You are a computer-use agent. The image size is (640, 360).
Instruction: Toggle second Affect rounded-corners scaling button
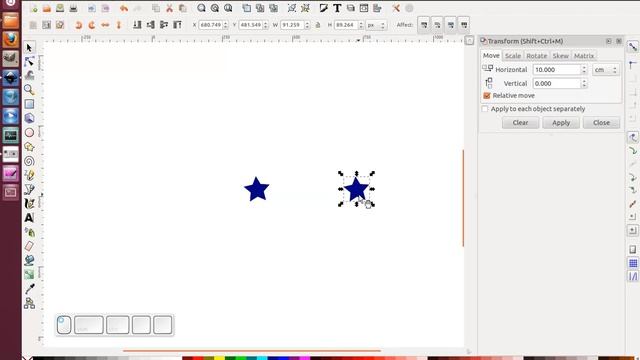click(437, 25)
